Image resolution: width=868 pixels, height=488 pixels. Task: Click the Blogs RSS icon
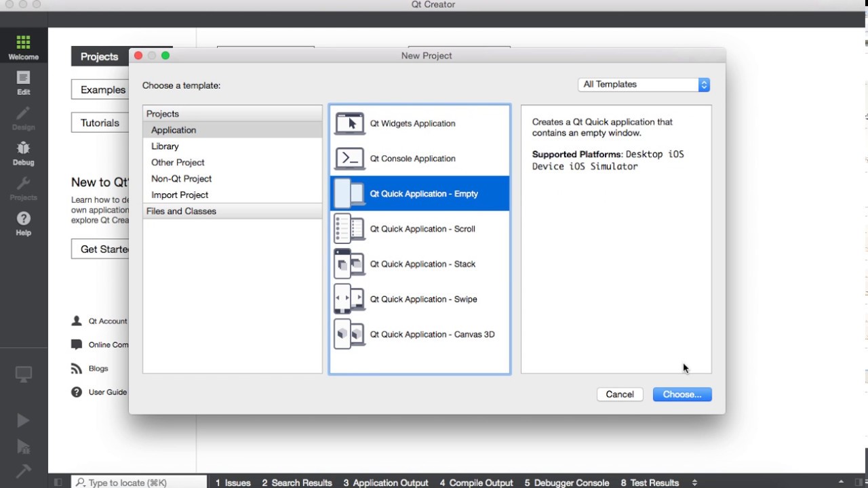pyautogui.click(x=77, y=368)
